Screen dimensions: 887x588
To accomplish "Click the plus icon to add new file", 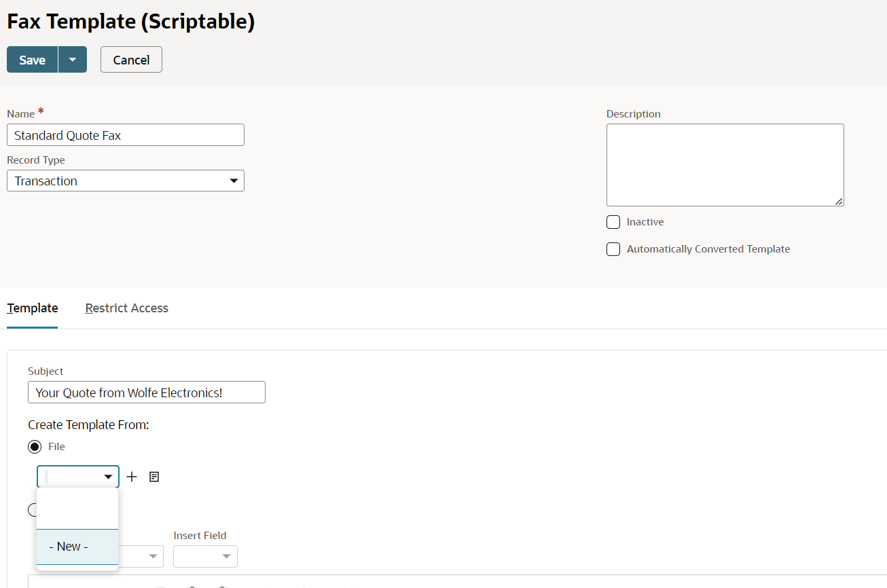I will pos(132,477).
